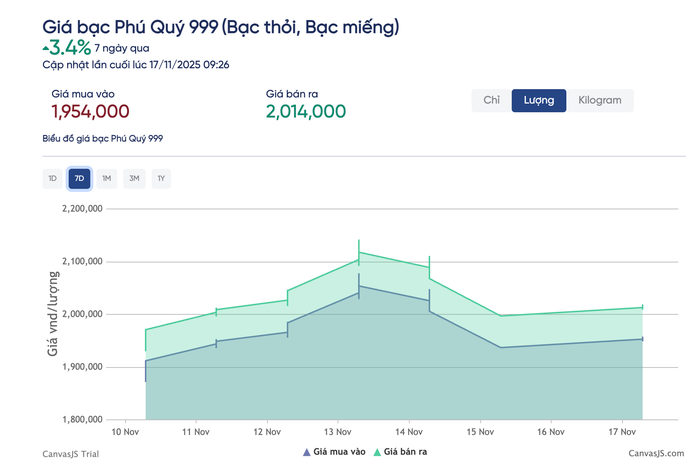Click the green triangle legend marker for Giá bán ra
This screenshot has width=698, height=468.
tap(377, 453)
